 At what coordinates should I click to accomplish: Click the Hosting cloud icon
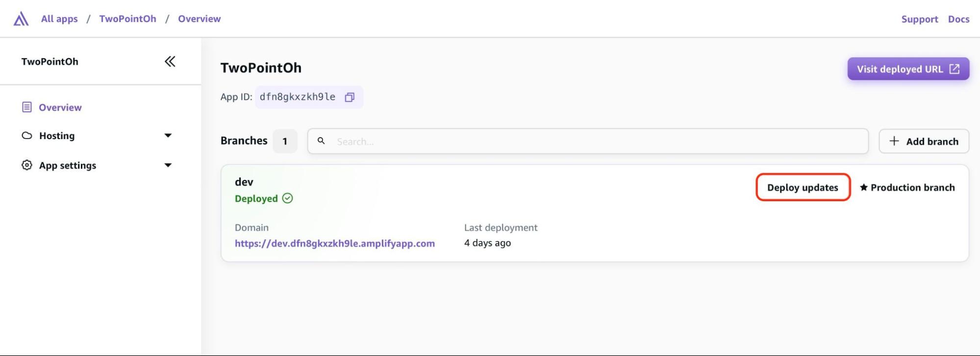(x=27, y=136)
